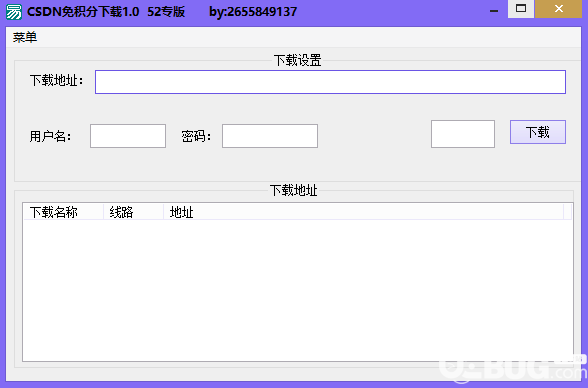Click the 下载 download button
The width and height of the screenshot is (588, 388).
538,132
